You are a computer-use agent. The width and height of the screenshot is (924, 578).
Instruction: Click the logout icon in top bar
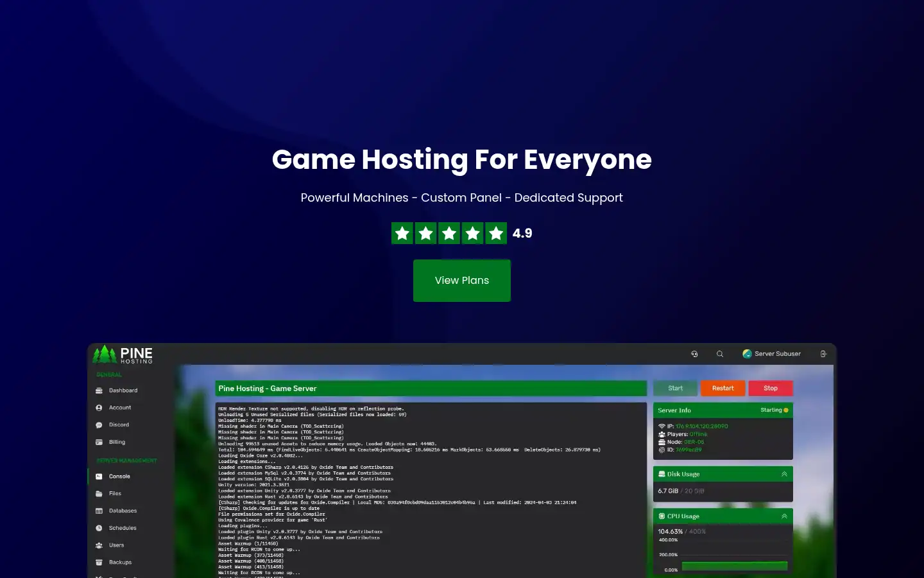point(823,354)
